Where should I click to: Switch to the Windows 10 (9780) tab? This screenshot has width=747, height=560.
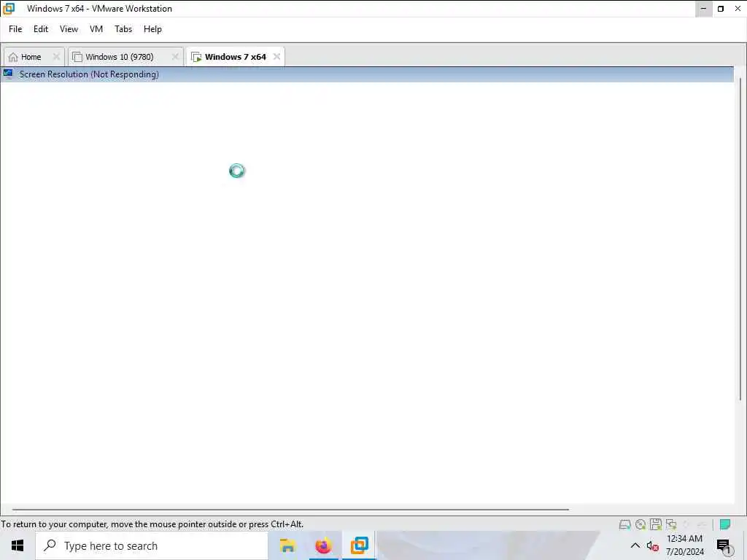click(x=119, y=57)
